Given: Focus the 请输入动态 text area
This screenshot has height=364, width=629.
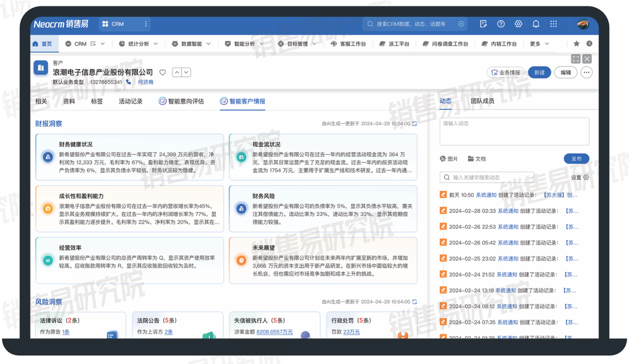Looking at the screenshot, I should point(514,131).
